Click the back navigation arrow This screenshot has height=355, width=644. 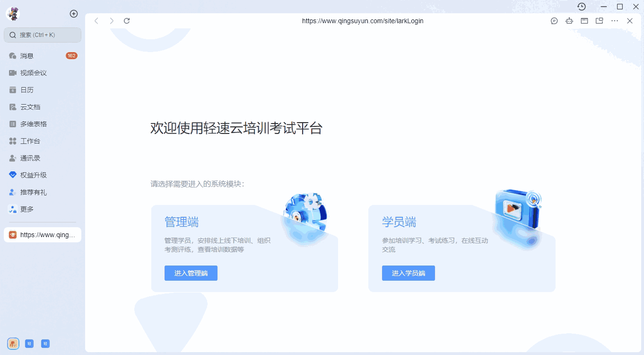[96, 21]
